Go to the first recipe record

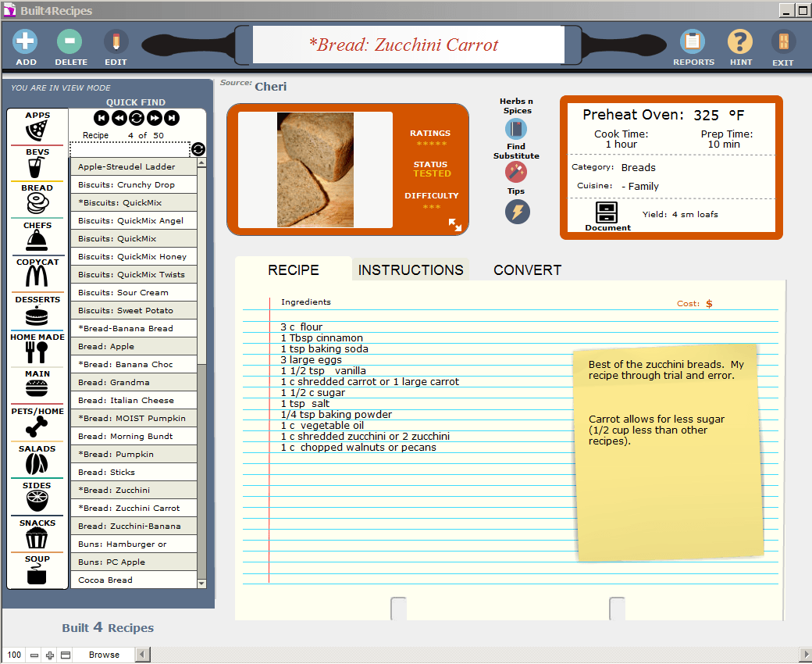coord(101,118)
